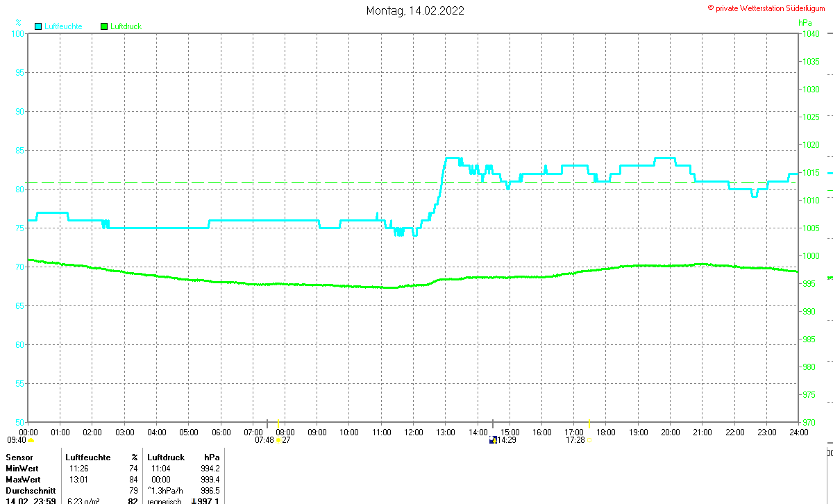Click the Durchschnitt row label
Viewport: 833px width, 504px height.
[28, 490]
